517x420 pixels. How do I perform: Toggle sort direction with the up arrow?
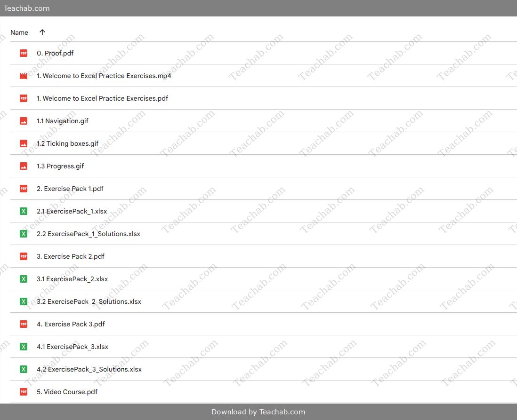(x=42, y=32)
